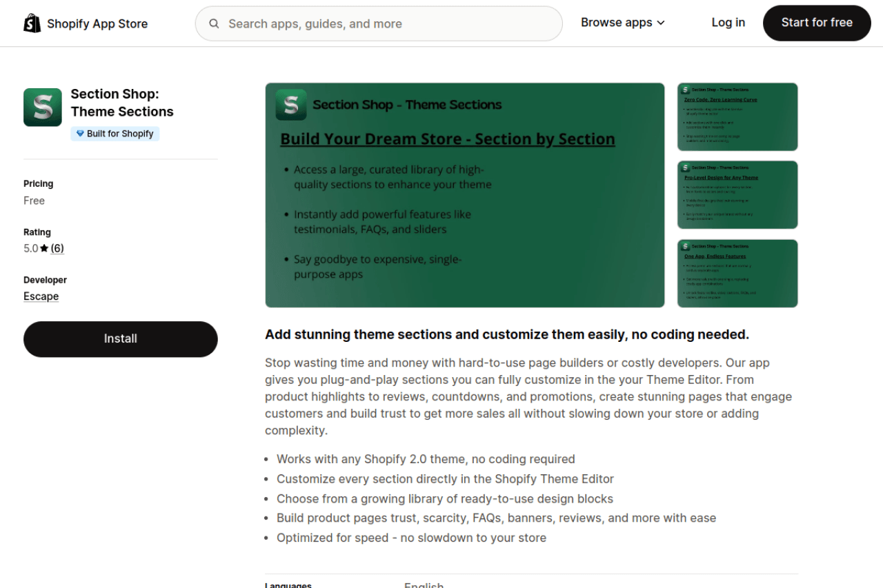Open the Log in link

728,23
